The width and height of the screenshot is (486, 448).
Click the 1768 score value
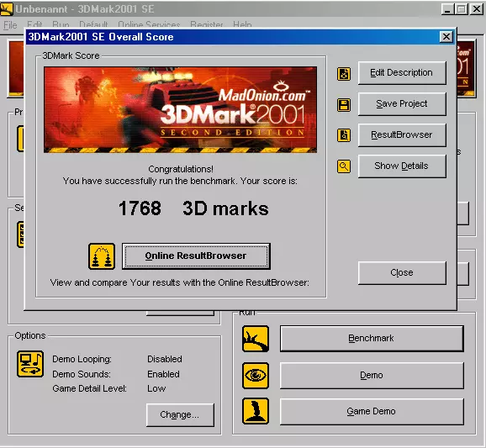tap(140, 208)
